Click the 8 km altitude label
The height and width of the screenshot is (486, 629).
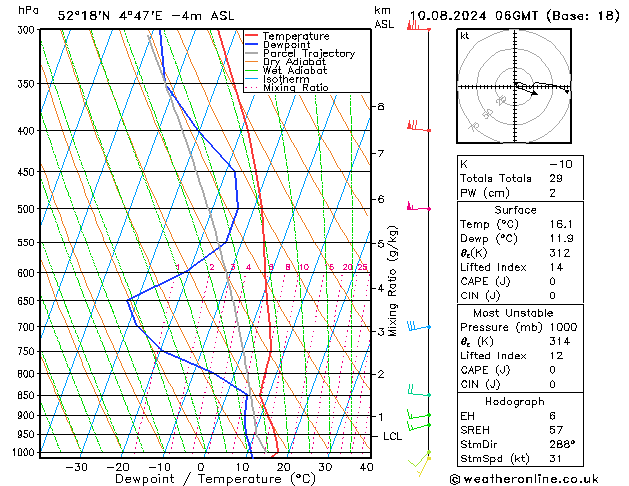(381, 106)
